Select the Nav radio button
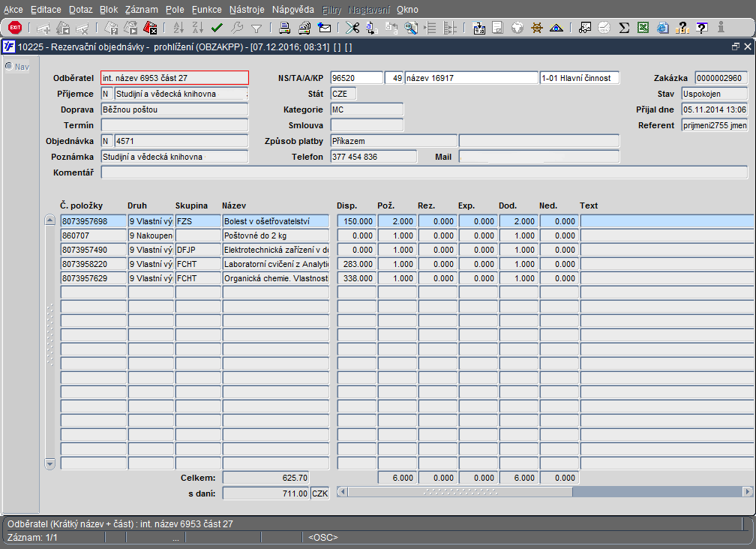This screenshot has height=549, width=756. point(9,67)
